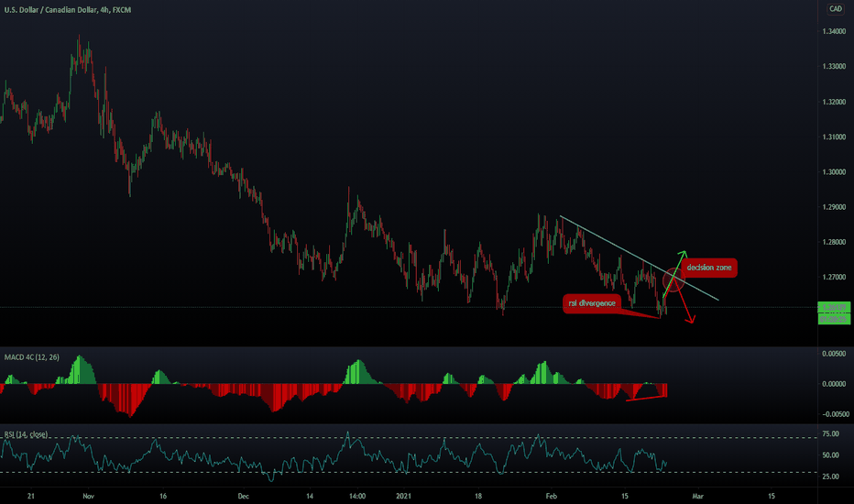Click the 25.00 RSI scale value
854x504 pixels.
click(x=830, y=477)
